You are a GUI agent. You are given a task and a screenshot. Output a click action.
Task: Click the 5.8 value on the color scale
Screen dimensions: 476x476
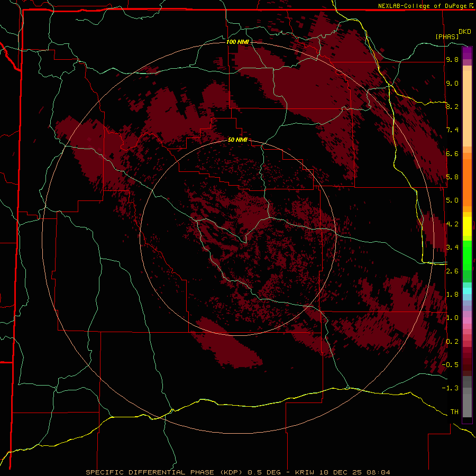452,177
